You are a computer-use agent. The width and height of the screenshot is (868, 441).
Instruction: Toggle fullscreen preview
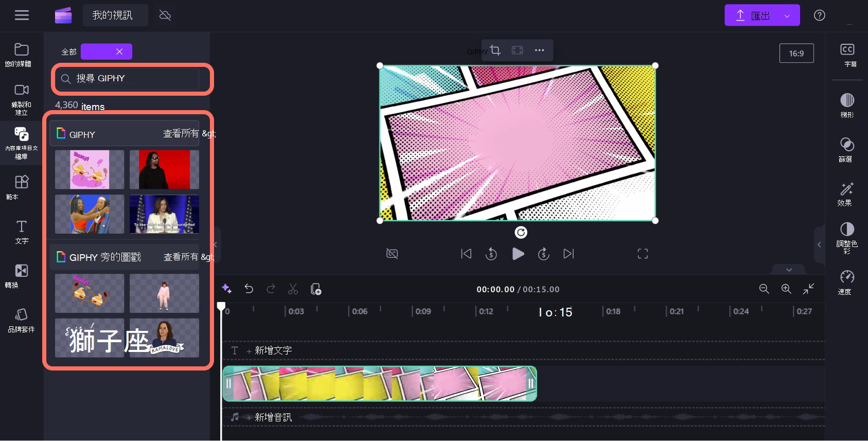(643, 253)
